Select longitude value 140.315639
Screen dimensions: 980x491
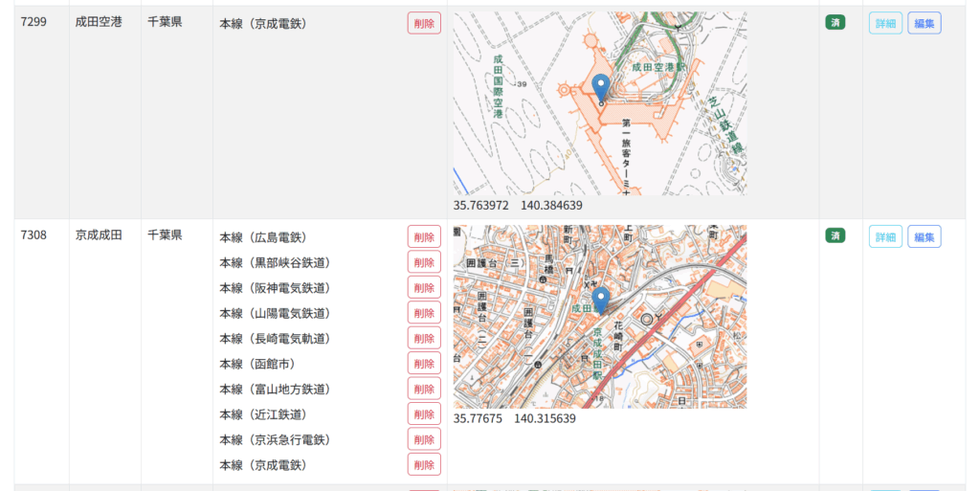point(545,418)
